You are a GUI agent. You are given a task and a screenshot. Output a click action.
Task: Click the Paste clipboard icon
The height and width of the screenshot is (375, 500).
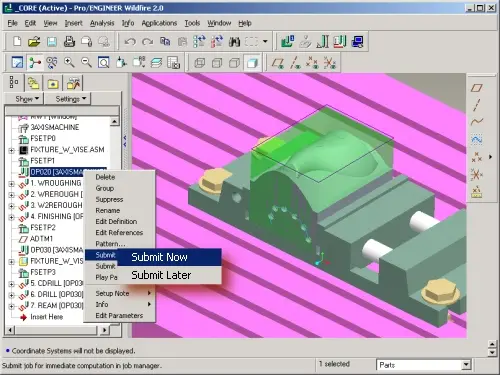(x=182, y=42)
